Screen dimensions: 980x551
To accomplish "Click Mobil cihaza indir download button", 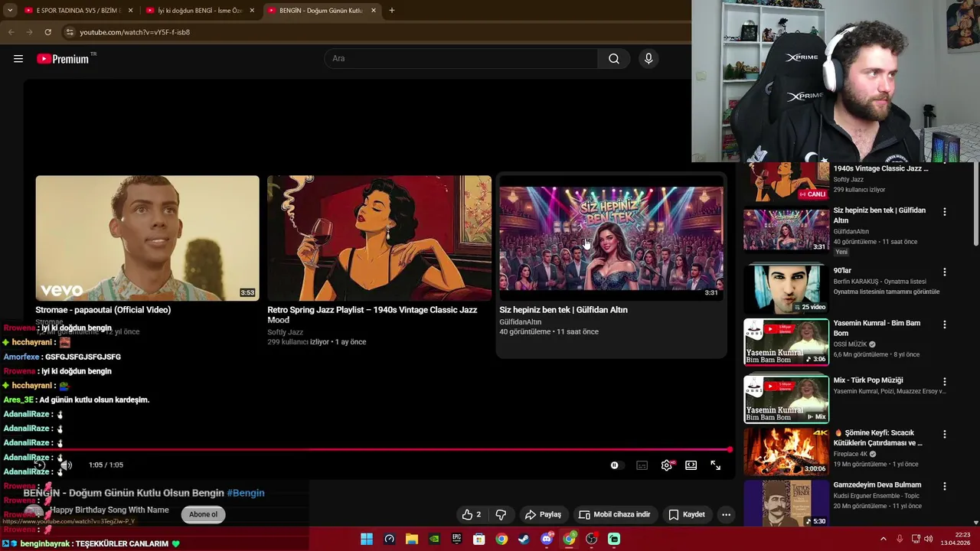I will [615, 514].
